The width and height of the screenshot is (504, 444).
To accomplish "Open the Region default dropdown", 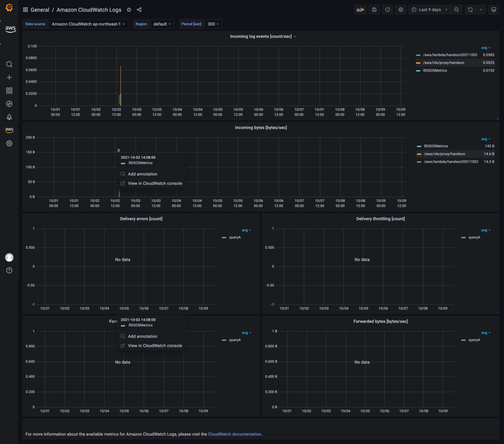I will 163,24.
